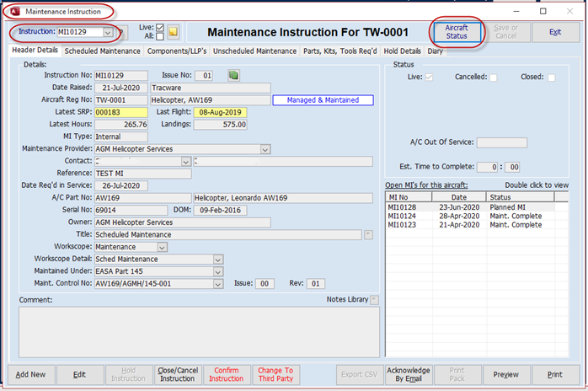Check the Closed status checkbox
The image size is (588, 391).
click(x=551, y=78)
